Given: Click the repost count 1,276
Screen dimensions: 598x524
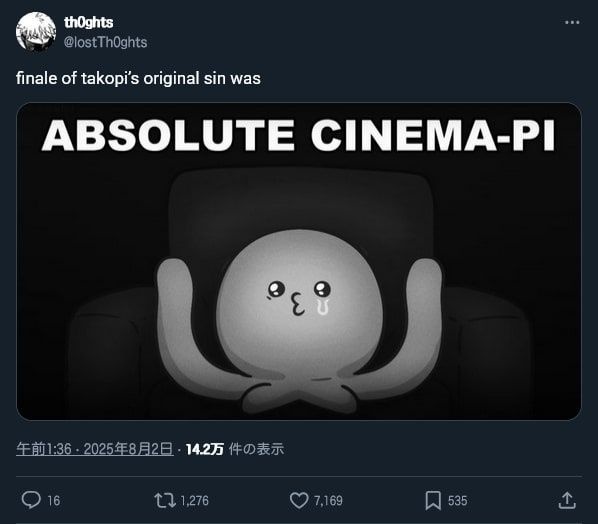Looking at the screenshot, I should (195, 501).
